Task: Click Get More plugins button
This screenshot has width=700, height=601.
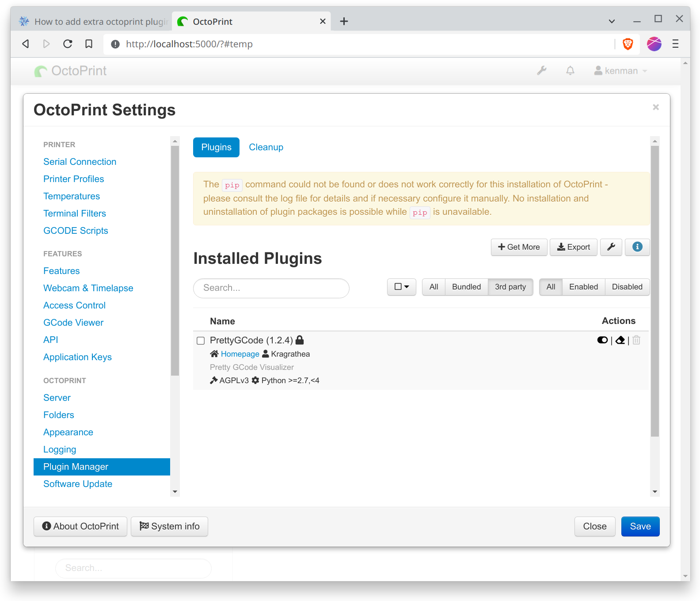Action: [x=519, y=247]
